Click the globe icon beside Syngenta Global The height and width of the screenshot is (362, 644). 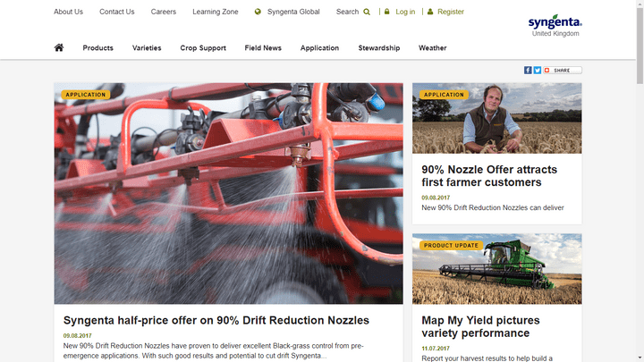point(258,12)
